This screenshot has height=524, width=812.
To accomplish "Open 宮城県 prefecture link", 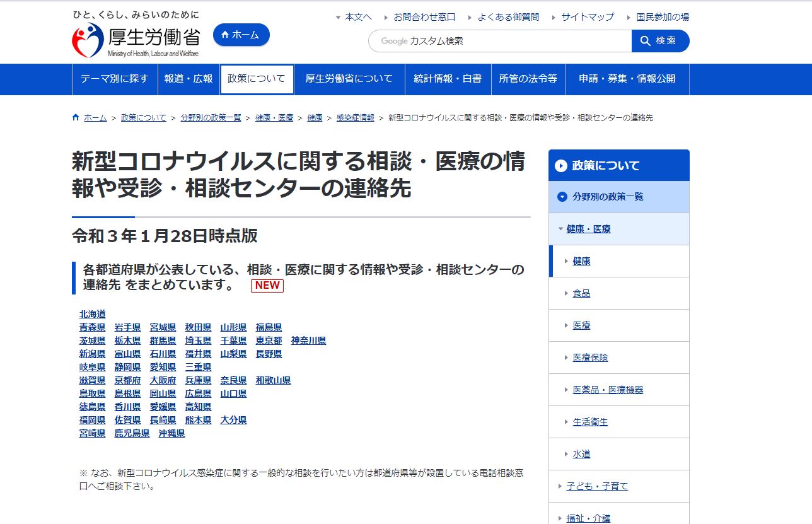I will click(x=163, y=327).
